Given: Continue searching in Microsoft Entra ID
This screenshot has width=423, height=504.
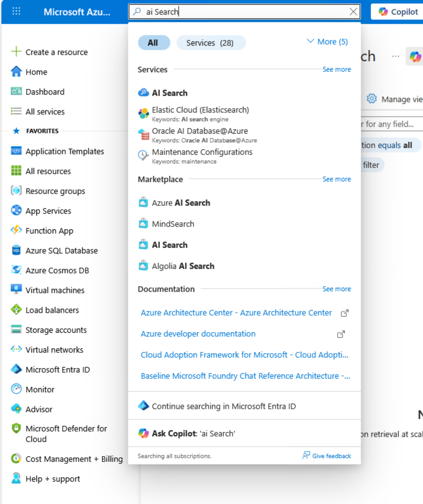Looking at the screenshot, I should coord(244,406).
